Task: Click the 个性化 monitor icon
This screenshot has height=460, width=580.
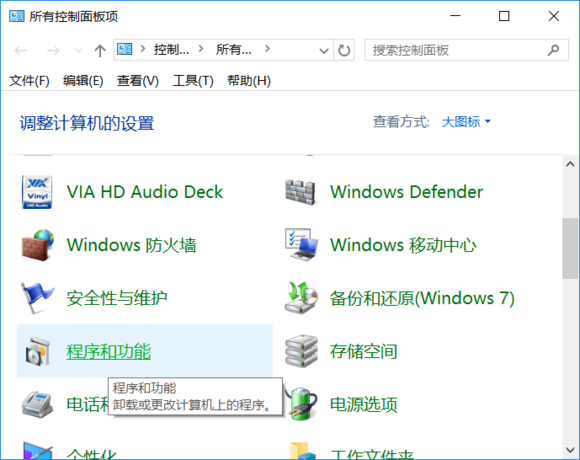Action: pyautogui.click(x=37, y=451)
